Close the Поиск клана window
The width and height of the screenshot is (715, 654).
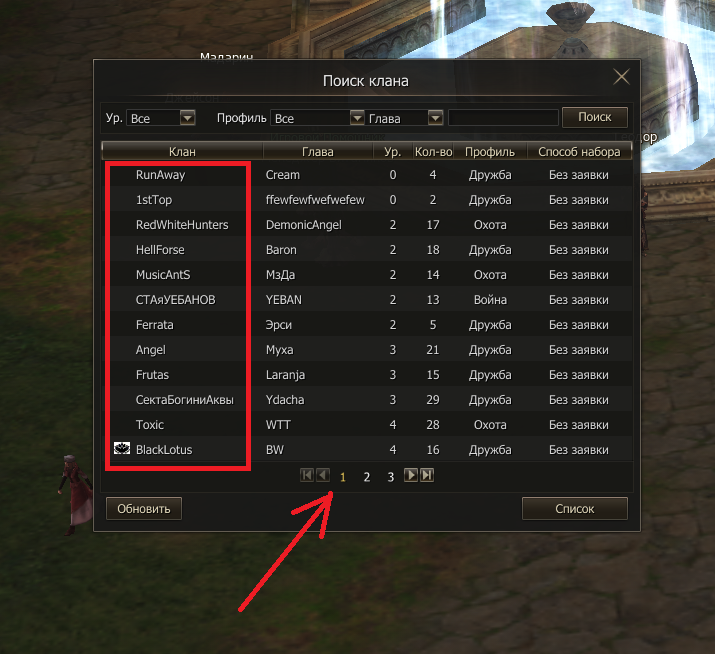tap(621, 77)
